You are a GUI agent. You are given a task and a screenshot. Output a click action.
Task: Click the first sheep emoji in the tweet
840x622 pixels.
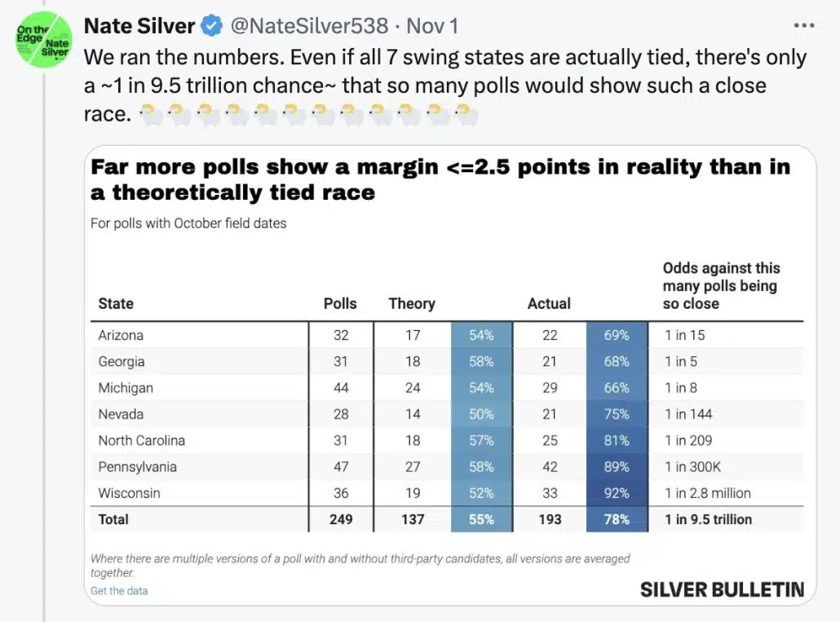(151, 114)
